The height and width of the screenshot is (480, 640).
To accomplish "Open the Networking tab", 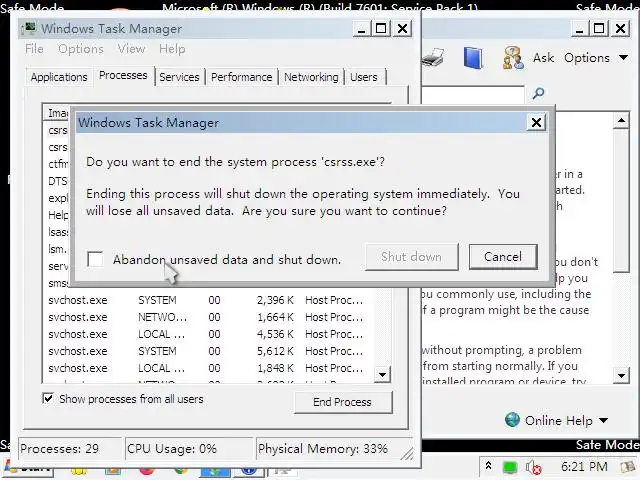I will (311, 77).
